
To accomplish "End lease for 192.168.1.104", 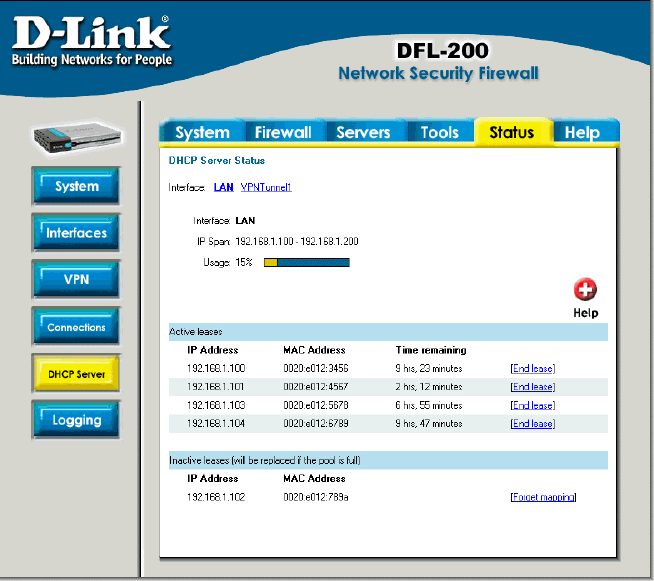I will 533,424.
